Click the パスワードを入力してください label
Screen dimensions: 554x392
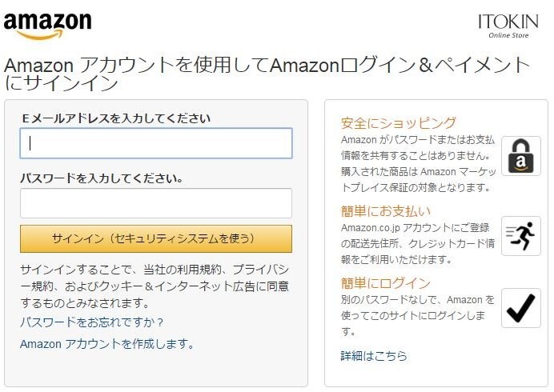102,178
